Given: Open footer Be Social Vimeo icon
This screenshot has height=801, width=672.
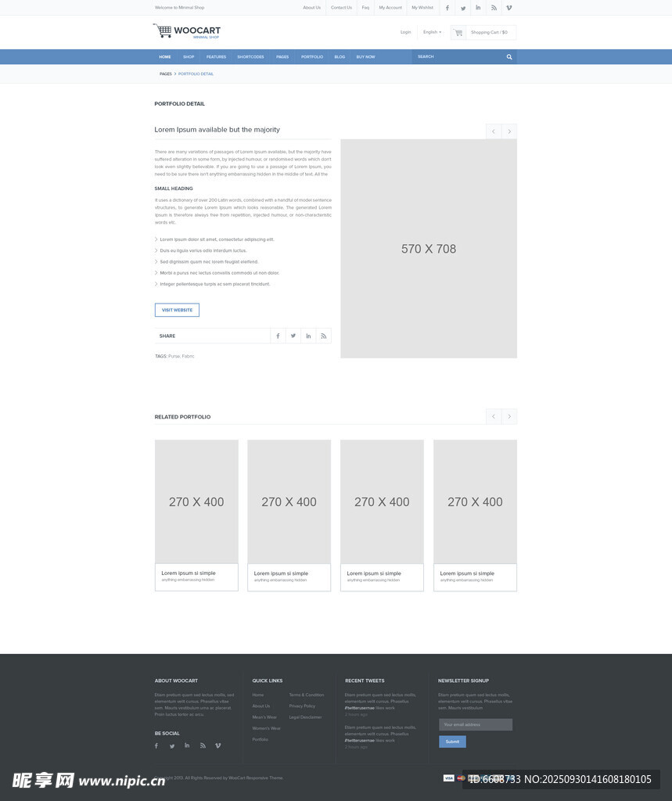Looking at the screenshot, I should (x=217, y=745).
